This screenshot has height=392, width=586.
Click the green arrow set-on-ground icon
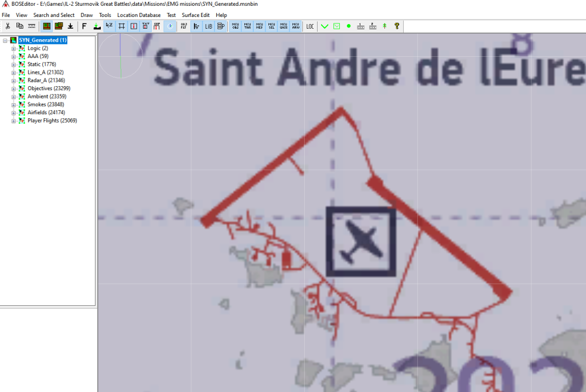(x=97, y=26)
